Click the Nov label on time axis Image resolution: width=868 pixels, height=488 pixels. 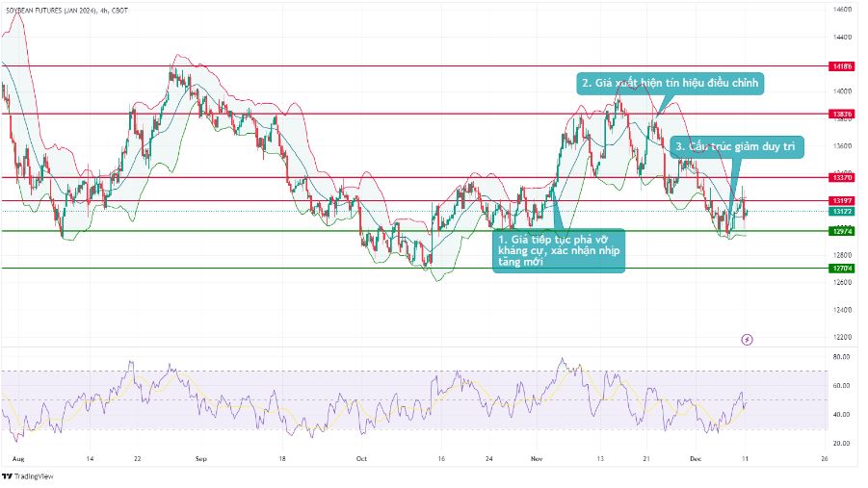pyautogui.click(x=536, y=460)
